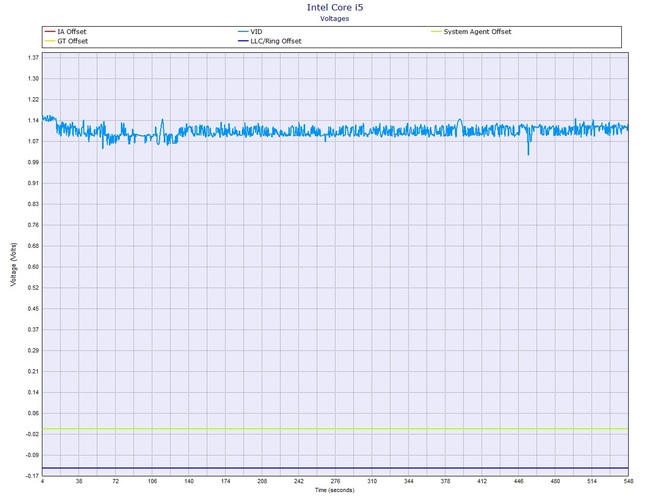
Task: Click the -0.02 y-axis tick label
Action: pyautogui.click(x=33, y=434)
